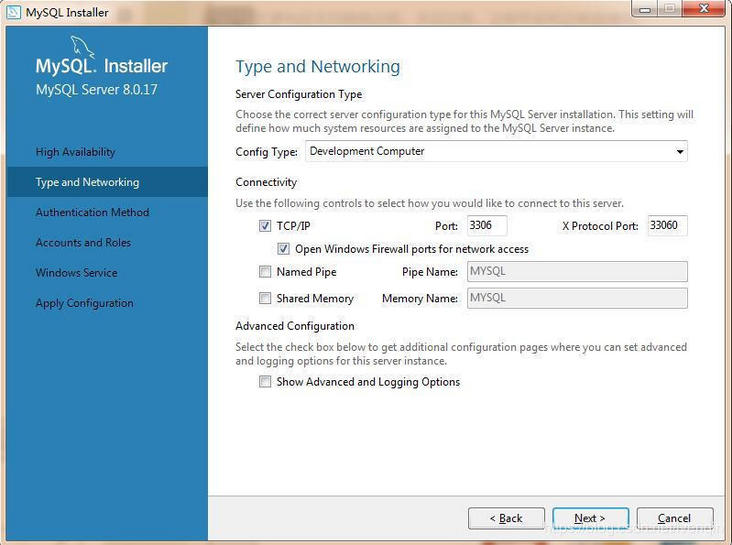Image resolution: width=732 pixels, height=545 pixels.
Task: Go to Authentication Method step
Action: pos(92,212)
